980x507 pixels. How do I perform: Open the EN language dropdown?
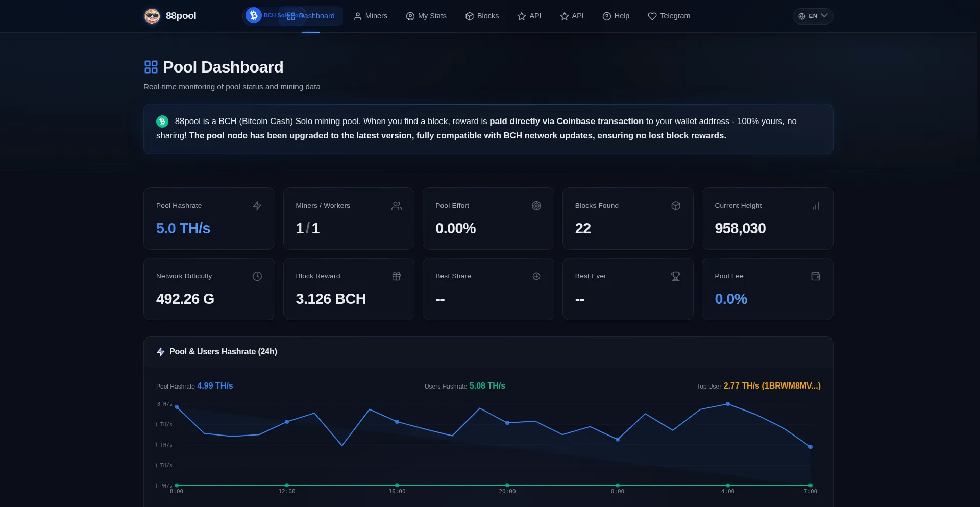813,16
